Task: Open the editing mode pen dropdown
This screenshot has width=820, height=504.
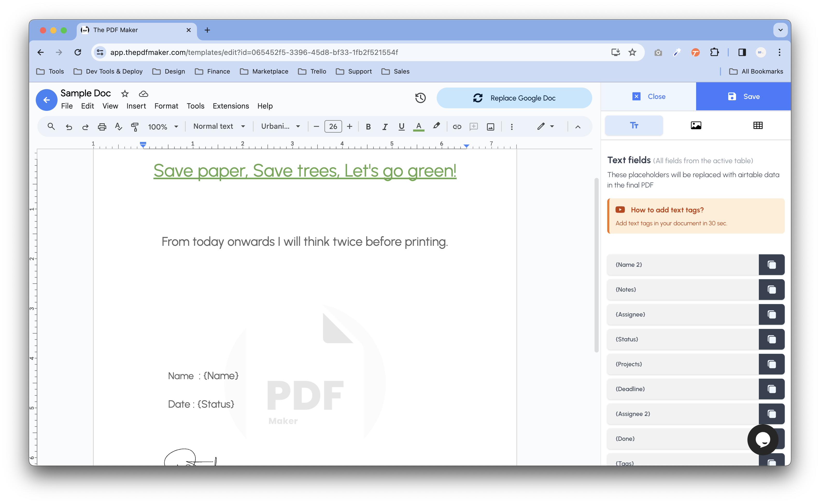Action: coord(545,126)
